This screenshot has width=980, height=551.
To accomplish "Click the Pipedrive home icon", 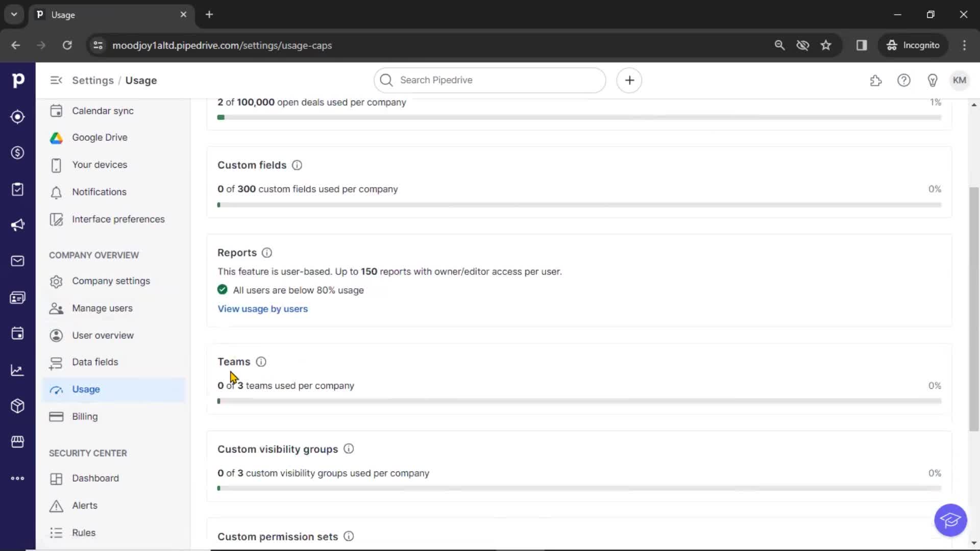I will (x=17, y=80).
